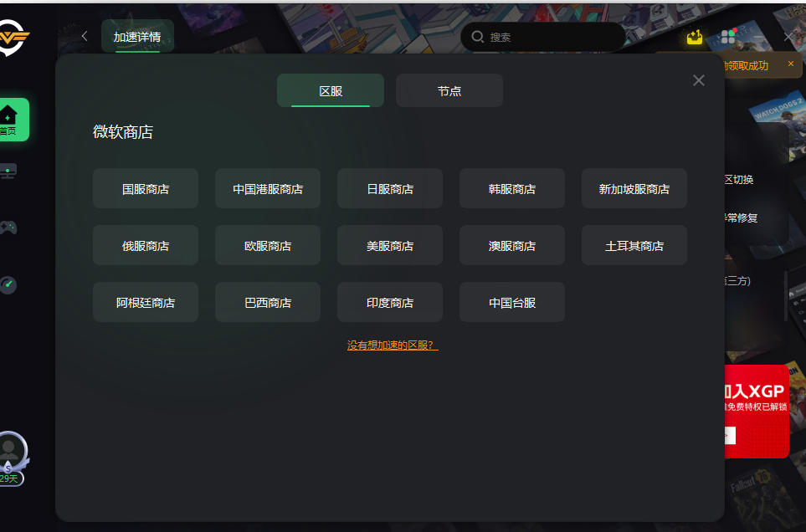Viewport: 806px width, 532px height.
Task: Open the 加速详情 tab
Action: coord(137,37)
